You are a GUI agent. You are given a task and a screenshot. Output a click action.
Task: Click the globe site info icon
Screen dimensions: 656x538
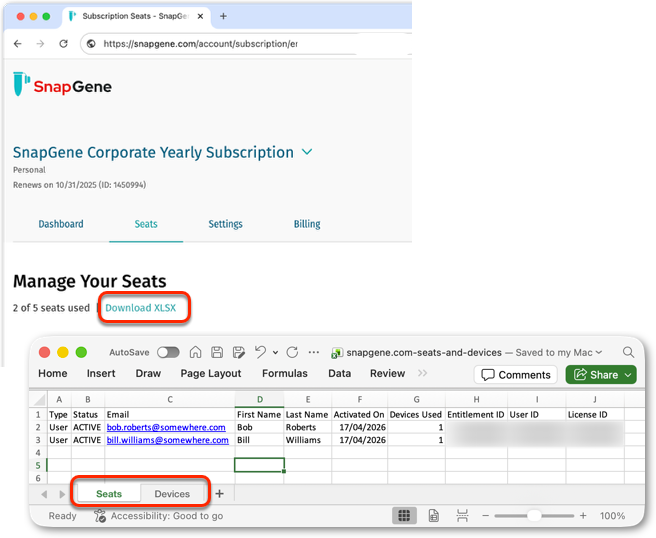pos(91,44)
